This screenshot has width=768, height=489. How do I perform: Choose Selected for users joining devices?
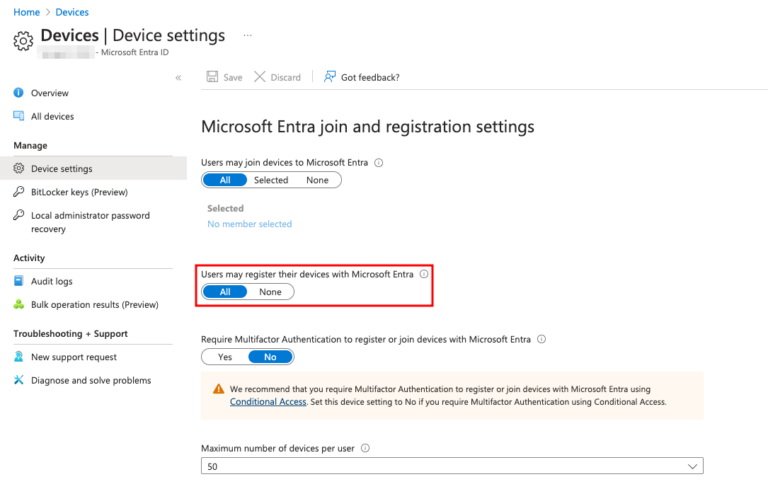click(x=271, y=180)
